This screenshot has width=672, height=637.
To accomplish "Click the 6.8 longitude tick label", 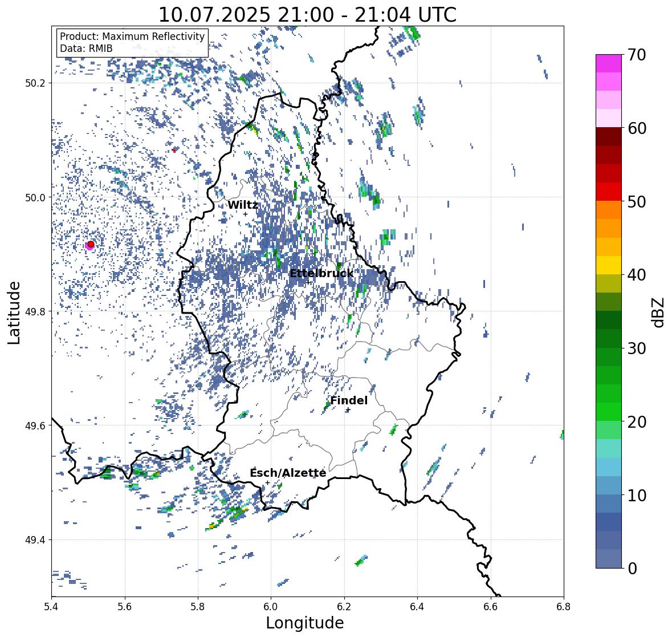I will tap(564, 607).
